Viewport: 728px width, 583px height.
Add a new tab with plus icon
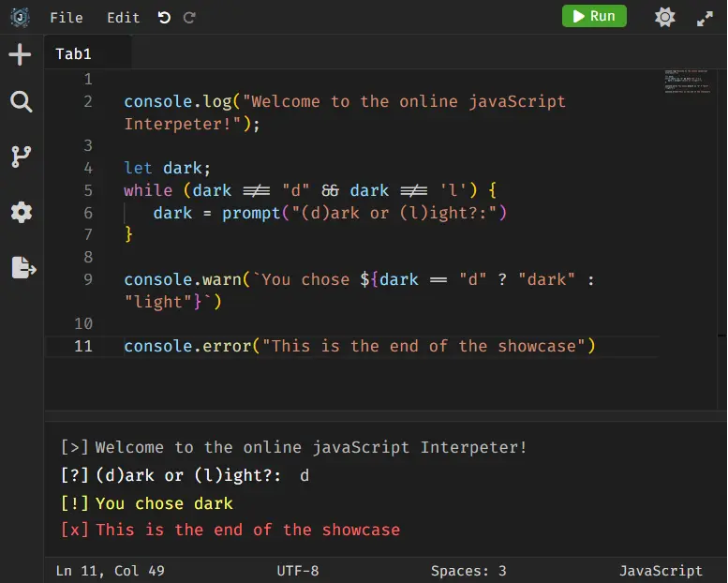tap(20, 54)
